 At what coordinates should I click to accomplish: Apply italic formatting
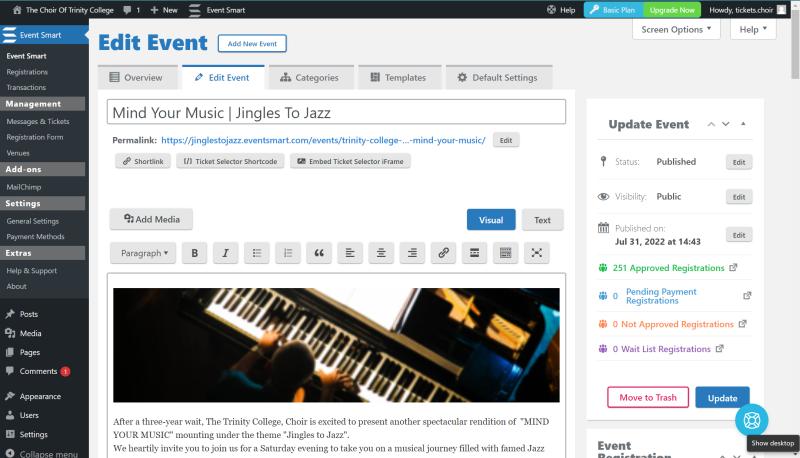point(225,253)
